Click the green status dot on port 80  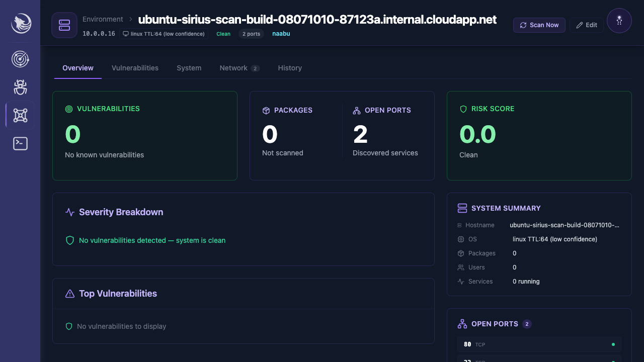coord(613,344)
